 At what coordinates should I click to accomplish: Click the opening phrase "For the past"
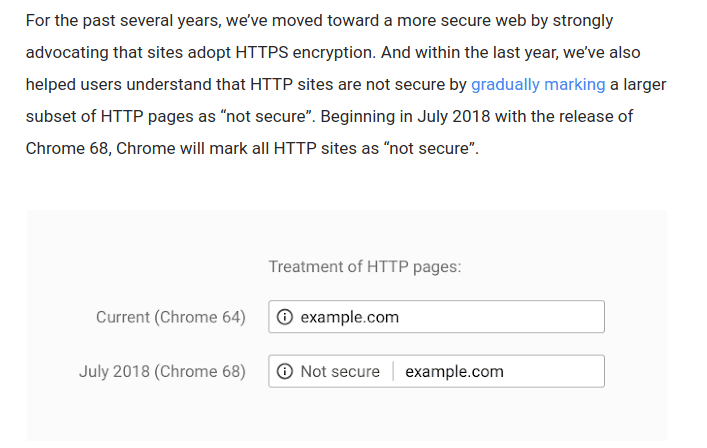pyautogui.click(x=69, y=20)
